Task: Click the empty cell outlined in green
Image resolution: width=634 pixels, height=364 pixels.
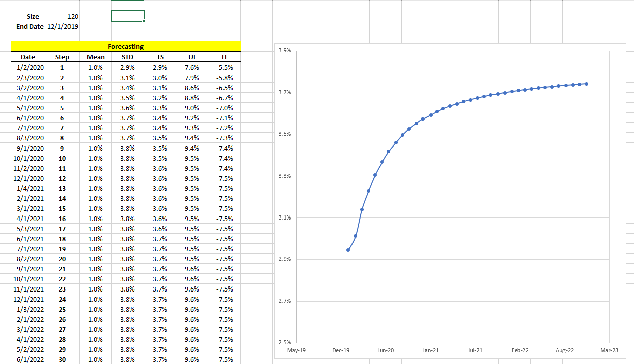Action: (127, 16)
